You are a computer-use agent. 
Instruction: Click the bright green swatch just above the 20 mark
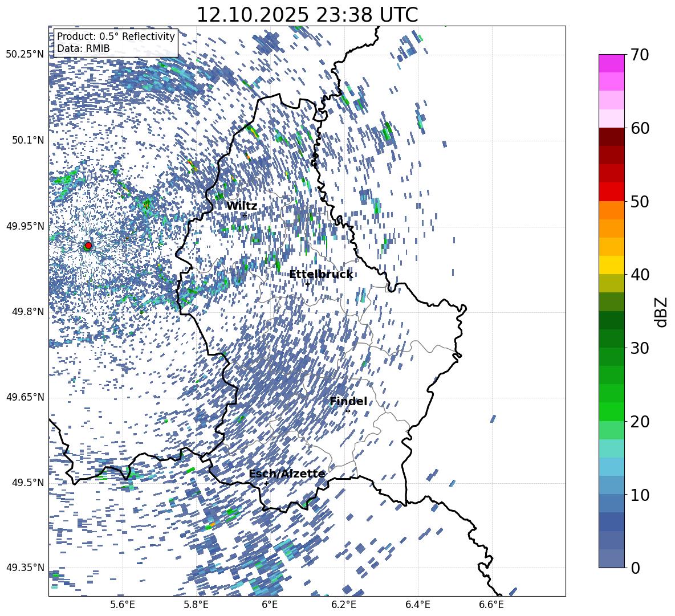point(611,411)
